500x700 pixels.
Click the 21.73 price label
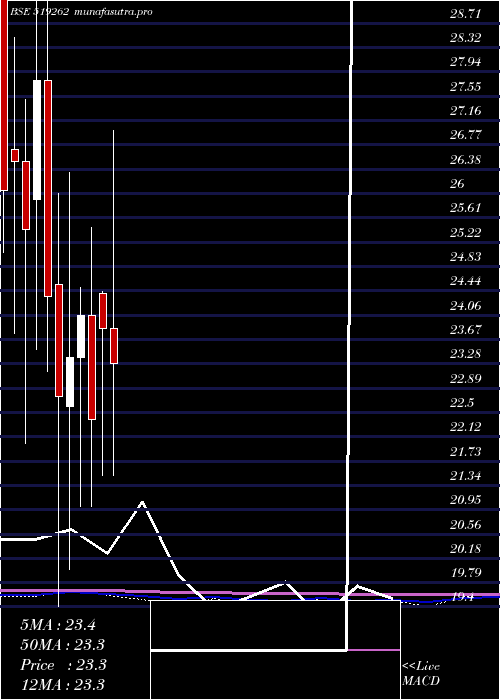point(465,452)
